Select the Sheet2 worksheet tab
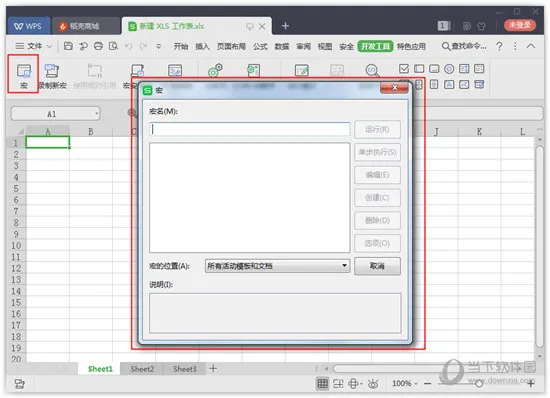The image size is (550, 398). [142, 369]
